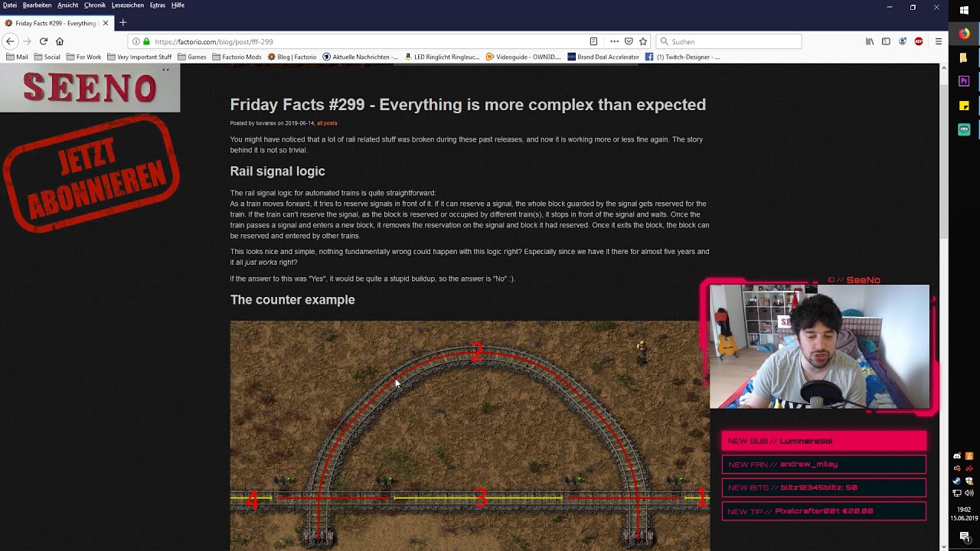Open the Steam tray icon
980x551 pixels.
pos(957,481)
